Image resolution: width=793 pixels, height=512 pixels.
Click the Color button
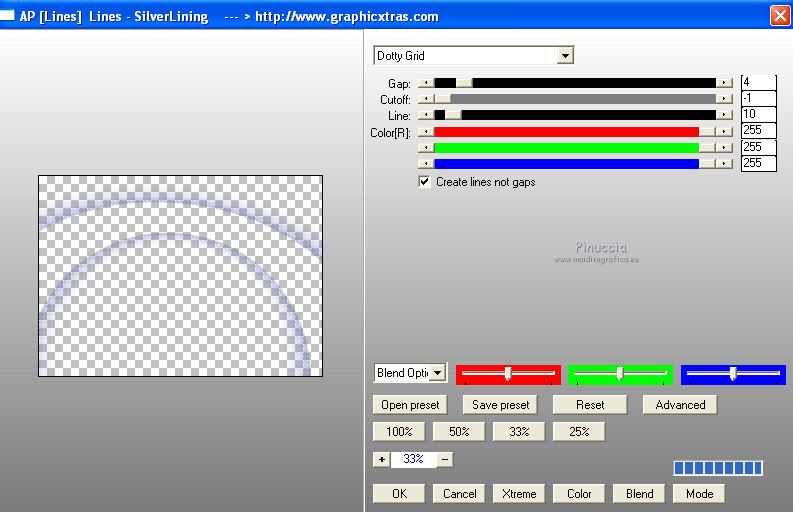(579, 494)
